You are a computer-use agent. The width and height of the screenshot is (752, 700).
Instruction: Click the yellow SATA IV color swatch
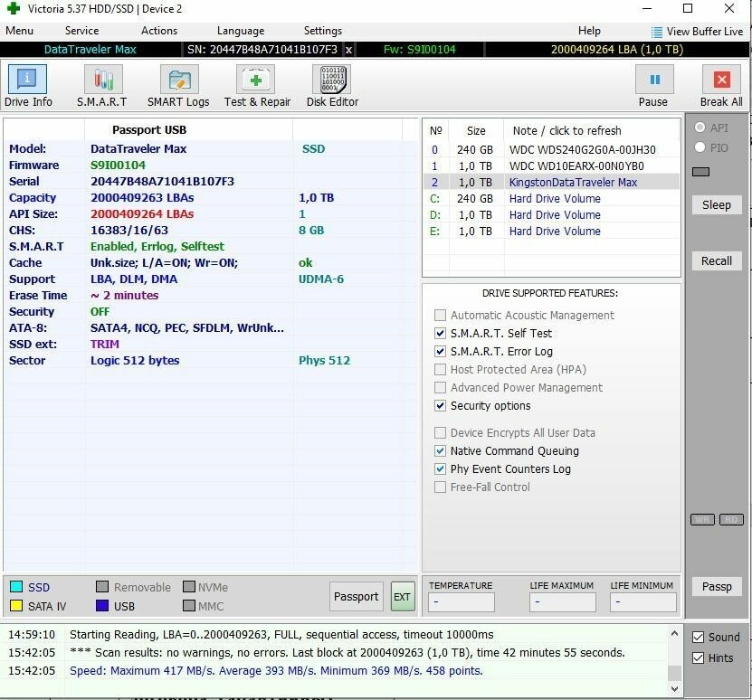16,606
